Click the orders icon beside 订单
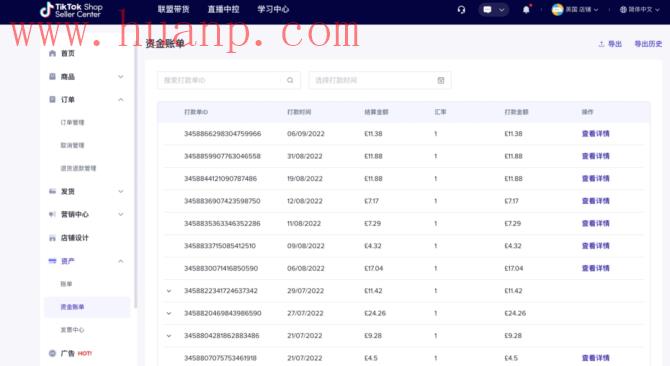 pos(52,100)
